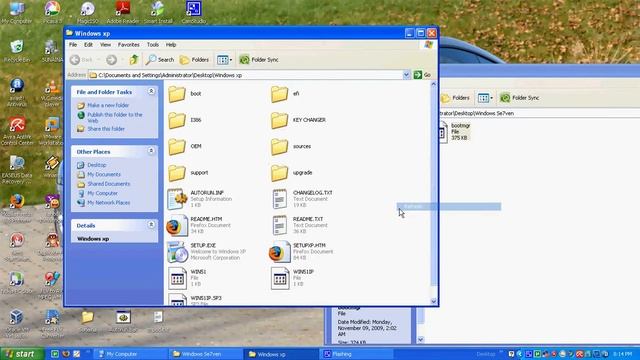The height and width of the screenshot is (360, 640).
Task: Click Folder Sync in Windows xp window toolbar
Action: click(259, 60)
